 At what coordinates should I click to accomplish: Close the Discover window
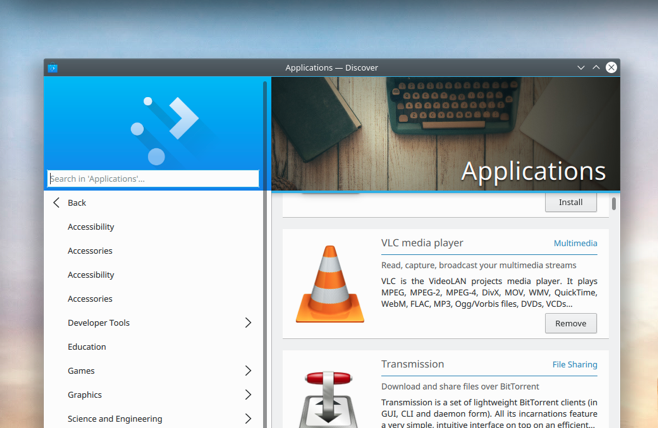point(611,68)
